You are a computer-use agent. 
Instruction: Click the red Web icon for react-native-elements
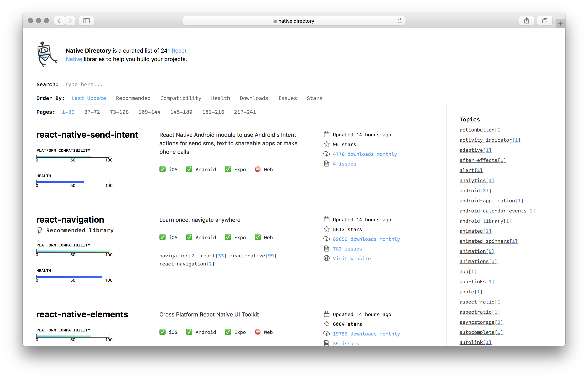click(258, 332)
